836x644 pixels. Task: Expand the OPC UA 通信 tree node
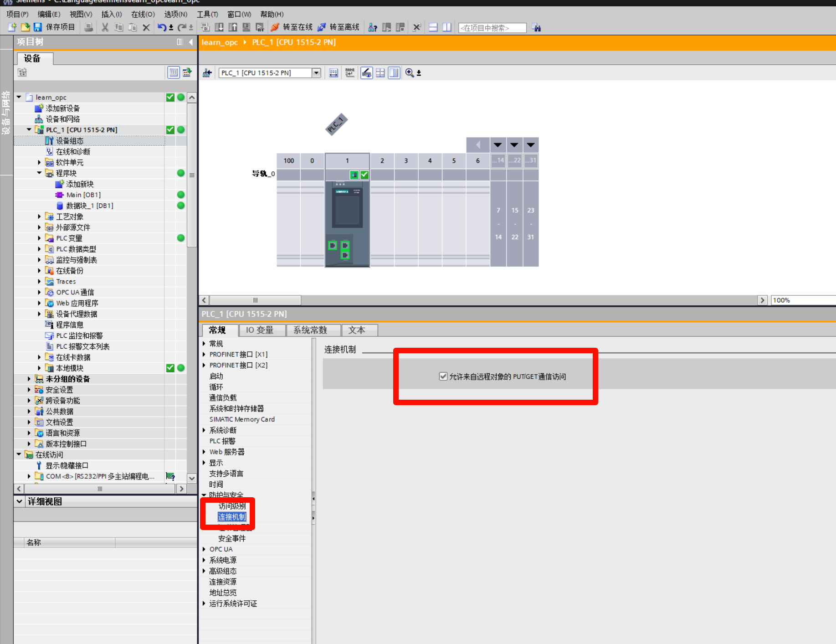pos(39,292)
